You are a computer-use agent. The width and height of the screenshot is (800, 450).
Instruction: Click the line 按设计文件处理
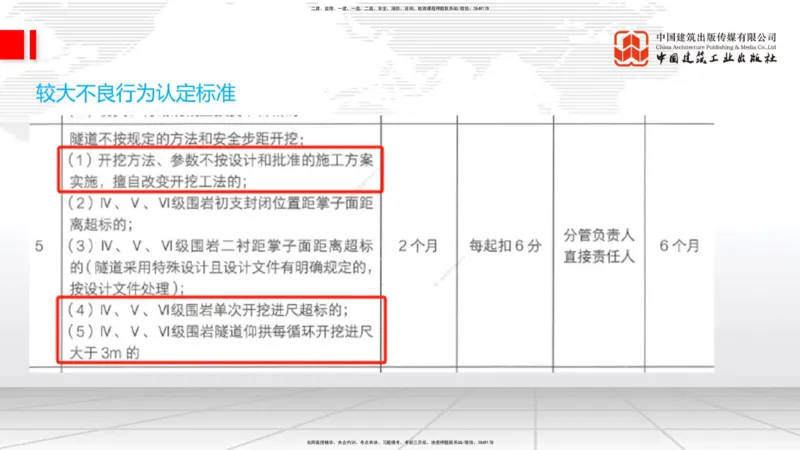pos(127,289)
